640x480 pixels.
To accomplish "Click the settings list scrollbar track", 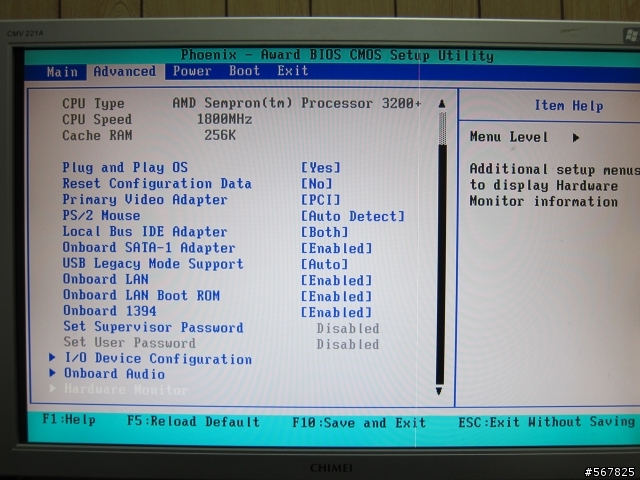I will point(440,247).
